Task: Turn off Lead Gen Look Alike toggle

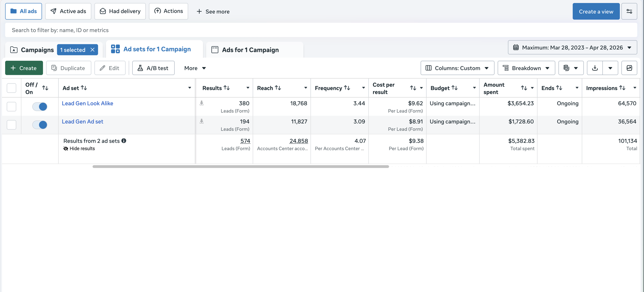Action: coord(40,107)
